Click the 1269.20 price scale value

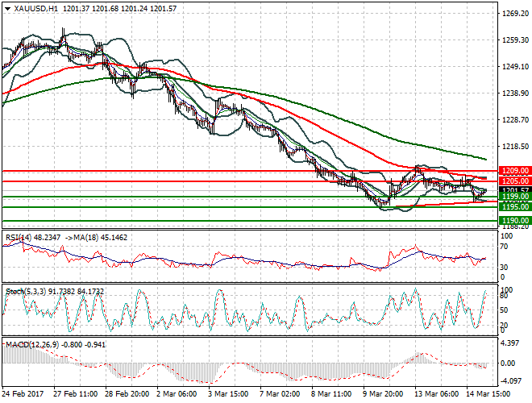[x=513, y=14]
